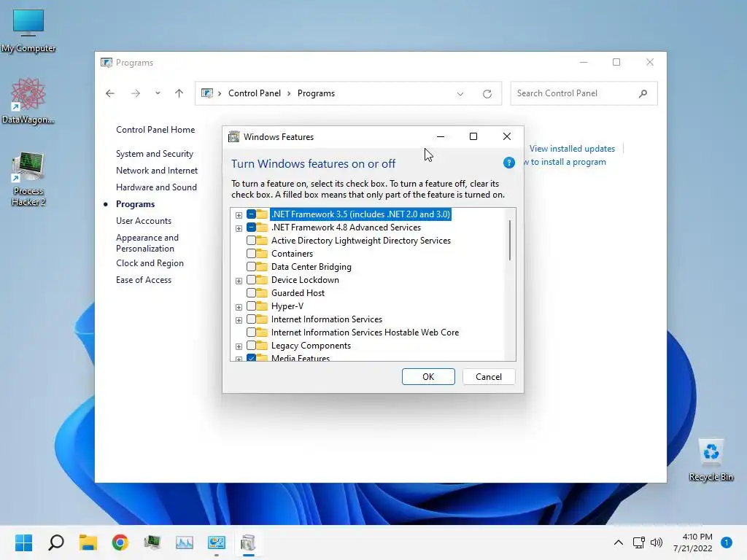This screenshot has width=747, height=560.
Task: Select the Recycle Bin icon
Action: pos(711,460)
